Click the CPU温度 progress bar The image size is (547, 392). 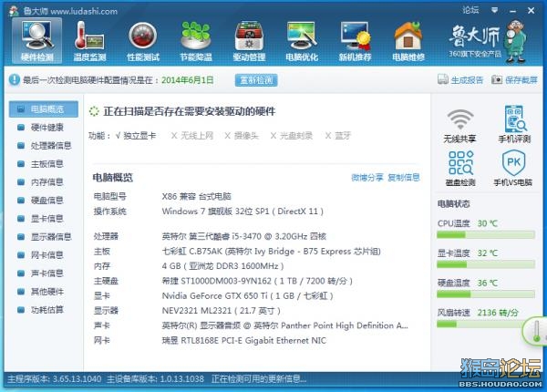point(486,234)
